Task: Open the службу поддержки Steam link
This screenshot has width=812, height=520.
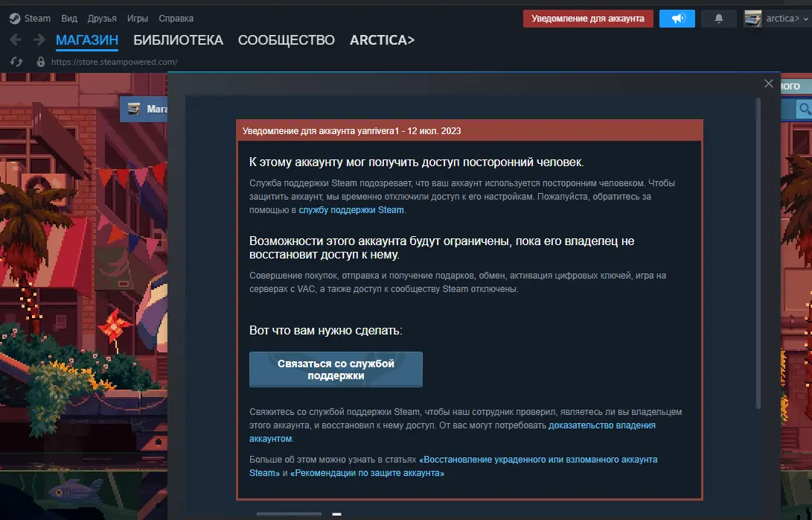Action: pyautogui.click(x=351, y=210)
